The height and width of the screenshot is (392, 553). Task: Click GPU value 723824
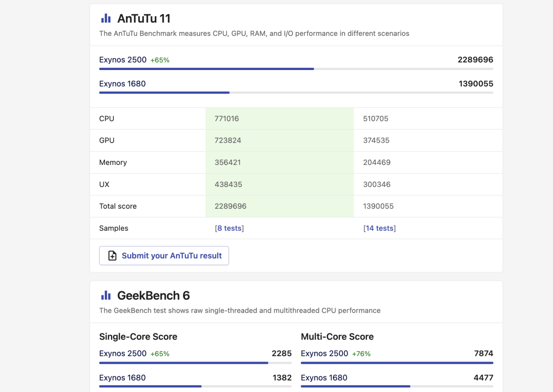pyautogui.click(x=228, y=140)
